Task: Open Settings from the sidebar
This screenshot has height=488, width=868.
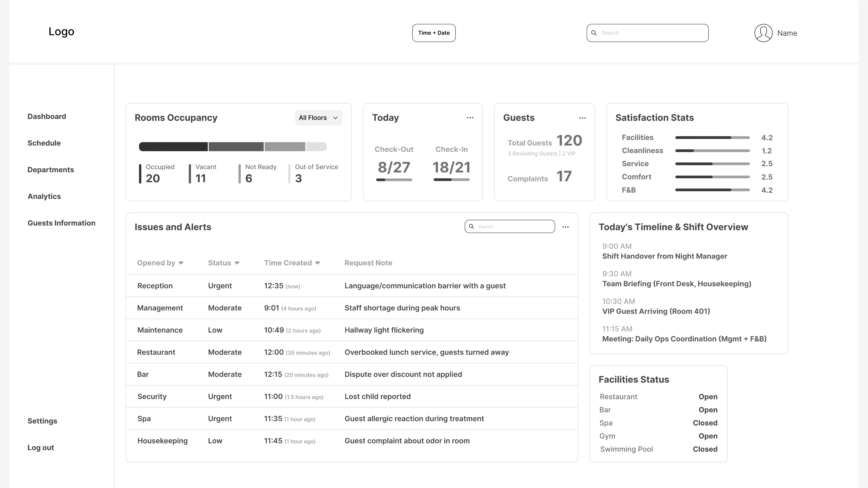Action: coord(42,421)
